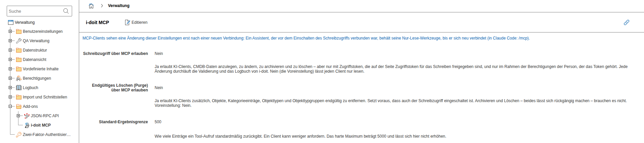
Task: Open Benutzereinstellungen in the tree
Action: tap(43, 31)
